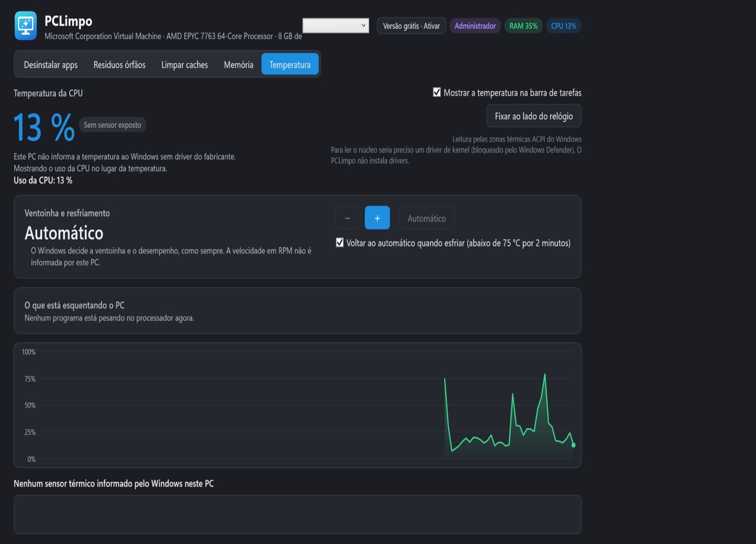Click the 50% axis label on chart
Image resolution: width=756 pixels, height=544 pixels.
(x=30, y=405)
